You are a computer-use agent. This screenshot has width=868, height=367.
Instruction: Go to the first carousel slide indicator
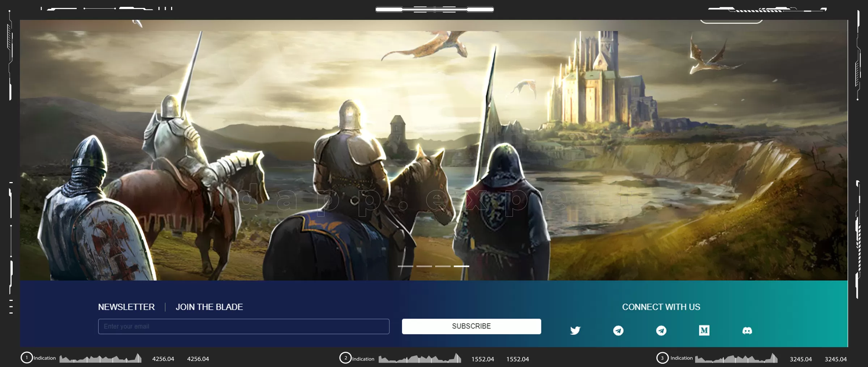[405, 266]
